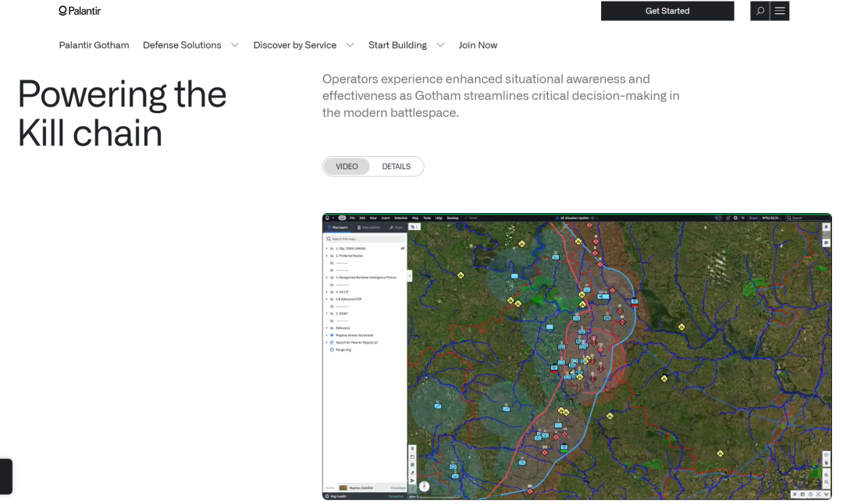
Task: Zoom out with the map minus icon
Action: click(827, 482)
